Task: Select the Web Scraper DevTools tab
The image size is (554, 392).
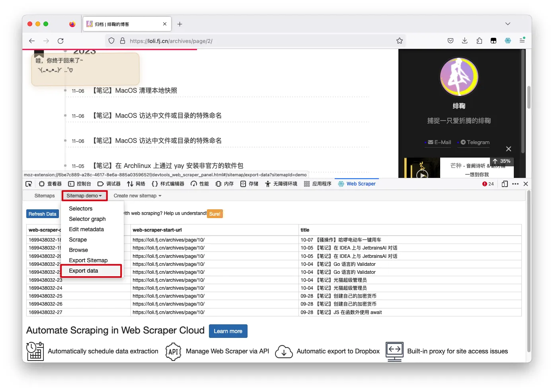Action: pos(357,184)
